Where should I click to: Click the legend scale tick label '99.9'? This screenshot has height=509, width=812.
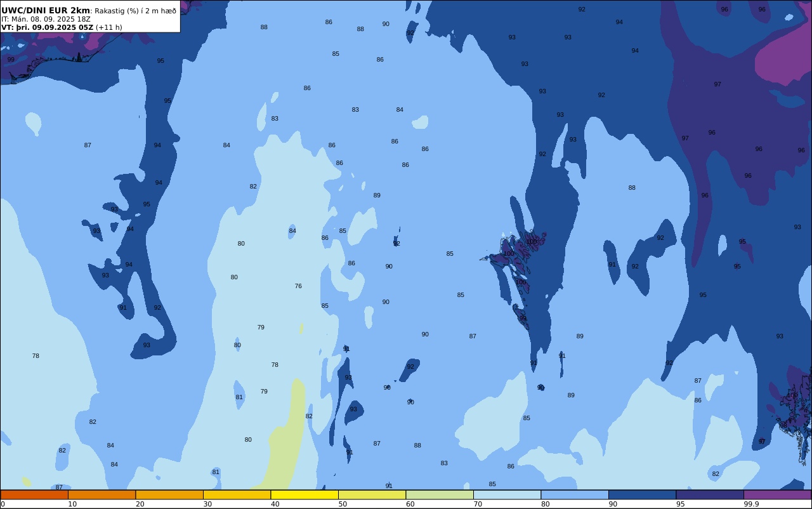coord(752,504)
